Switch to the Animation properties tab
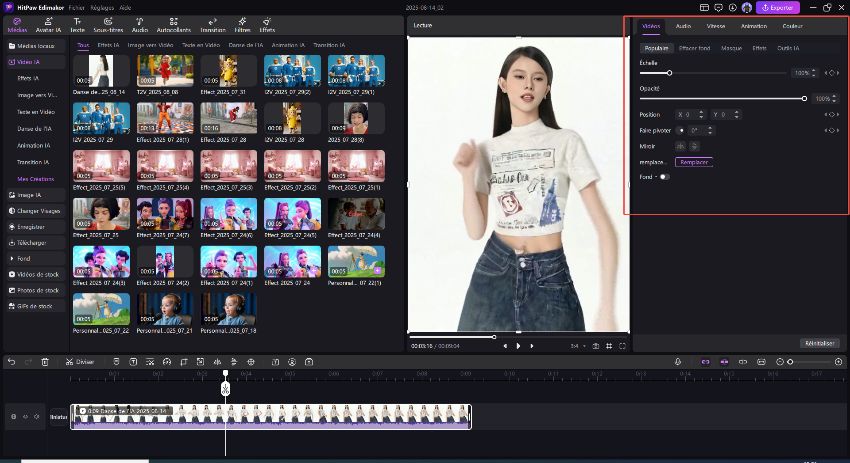The image size is (850, 463). tap(754, 26)
